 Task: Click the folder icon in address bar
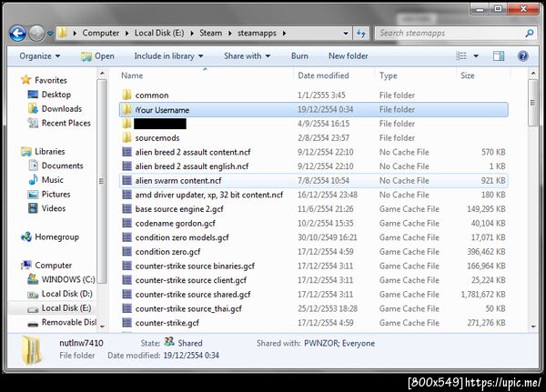[62, 33]
